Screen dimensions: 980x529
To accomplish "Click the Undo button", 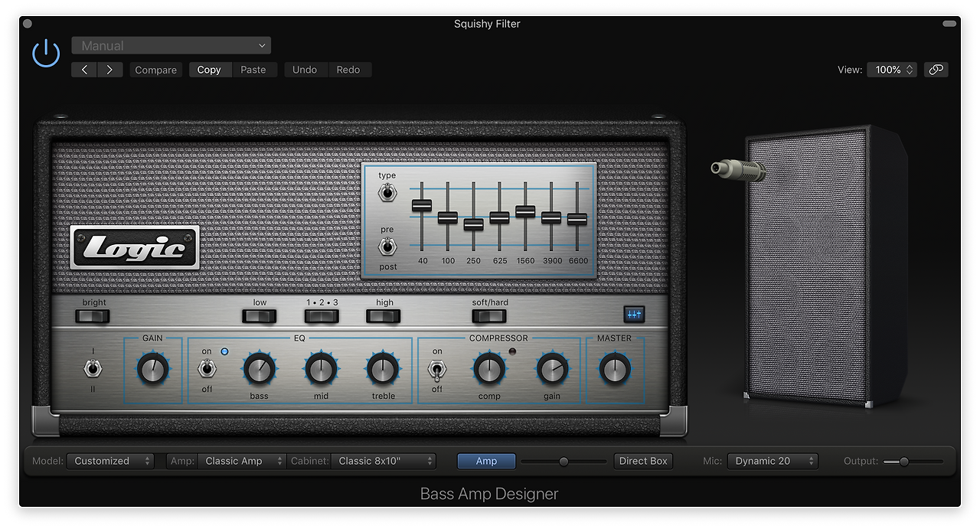I will [x=305, y=70].
